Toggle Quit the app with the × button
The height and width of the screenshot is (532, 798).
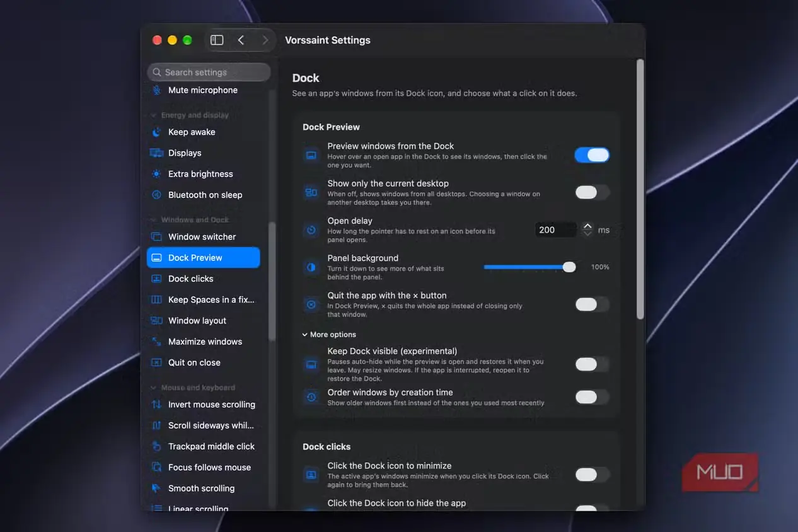(x=592, y=304)
